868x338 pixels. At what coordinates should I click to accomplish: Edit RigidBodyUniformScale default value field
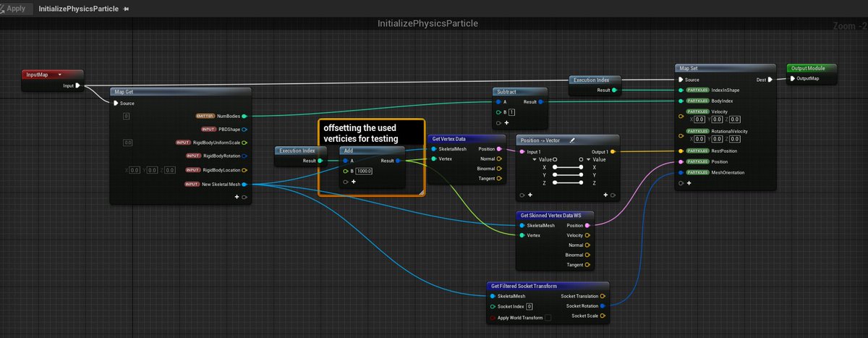coord(128,143)
